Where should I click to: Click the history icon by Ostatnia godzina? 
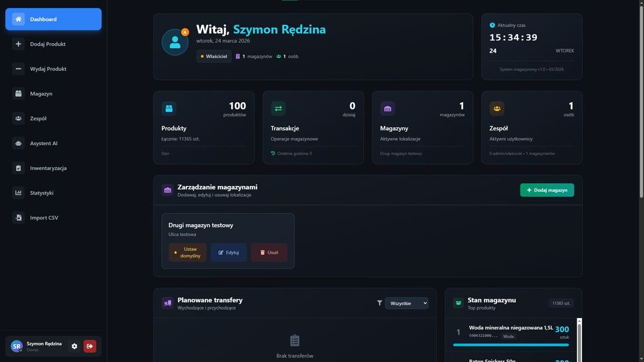(x=273, y=153)
